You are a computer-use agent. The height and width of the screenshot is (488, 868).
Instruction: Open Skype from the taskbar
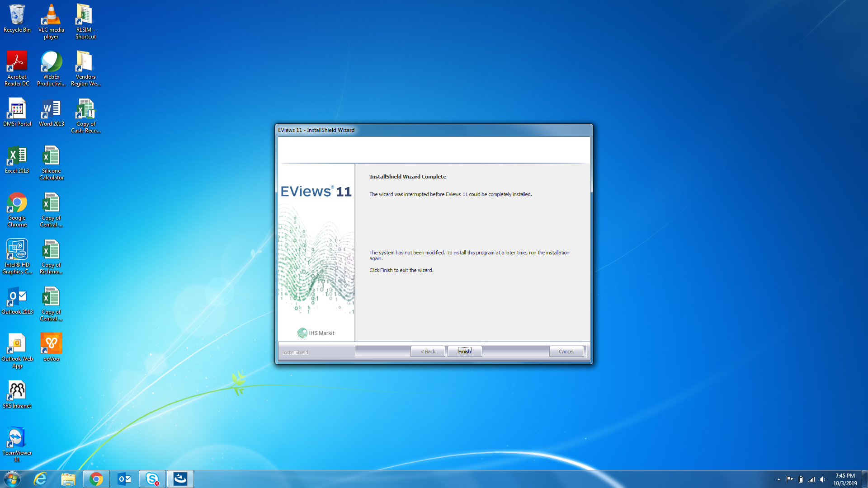pos(152,479)
